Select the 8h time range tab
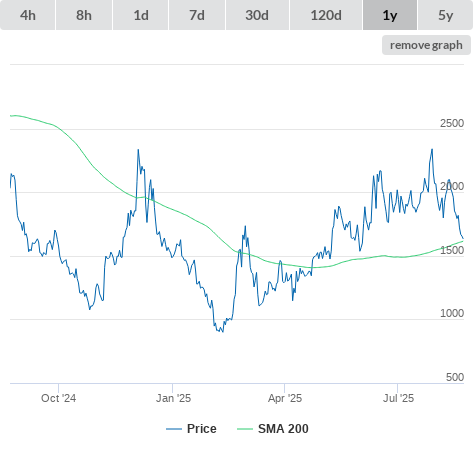The width and height of the screenshot is (474, 455). click(84, 15)
